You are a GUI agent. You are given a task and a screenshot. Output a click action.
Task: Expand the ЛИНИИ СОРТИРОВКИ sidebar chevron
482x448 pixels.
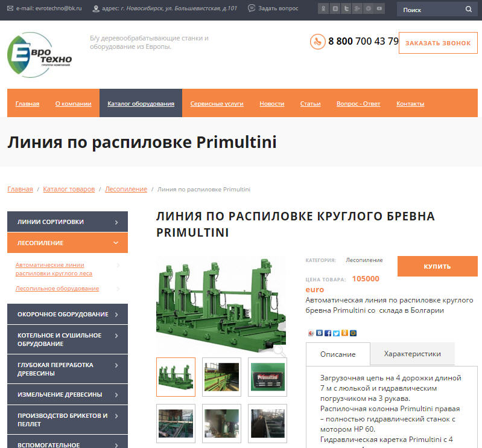[116, 222]
